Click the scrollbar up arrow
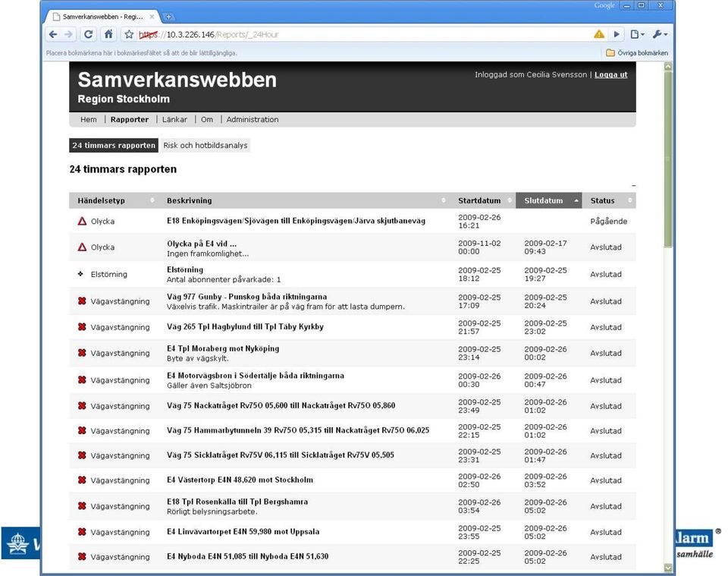The width and height of the screenshot is (728, 576). click(668, 67)
